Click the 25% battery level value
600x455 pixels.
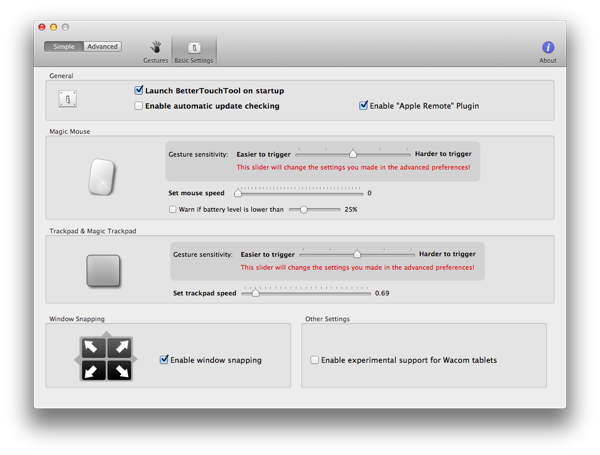pyautogui.click(x=351, y=209)
